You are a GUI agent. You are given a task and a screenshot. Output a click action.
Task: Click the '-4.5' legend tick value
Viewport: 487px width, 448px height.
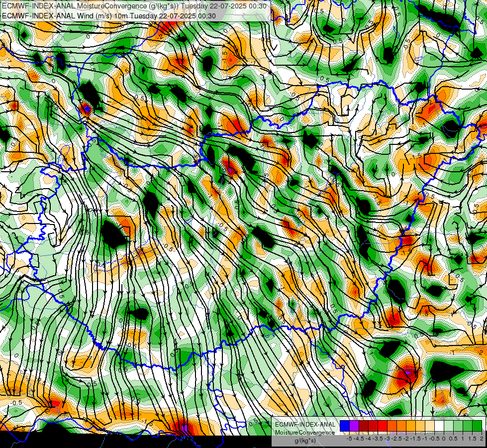click(359, 439)
